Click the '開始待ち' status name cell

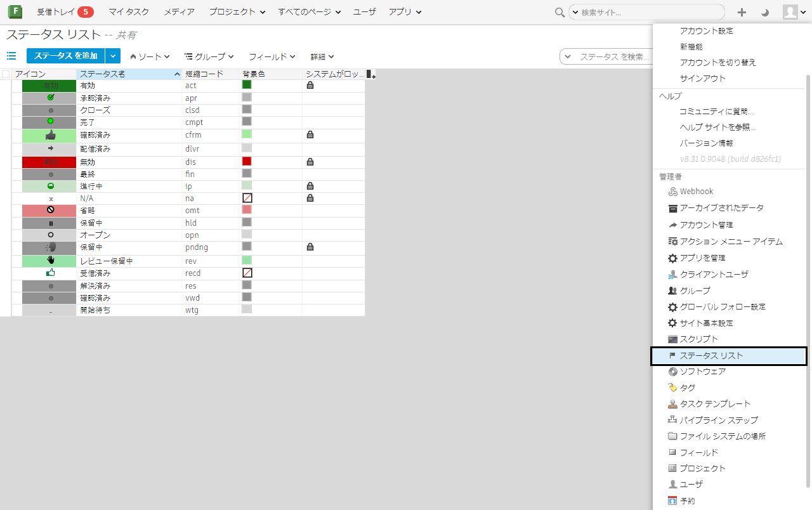129,310
